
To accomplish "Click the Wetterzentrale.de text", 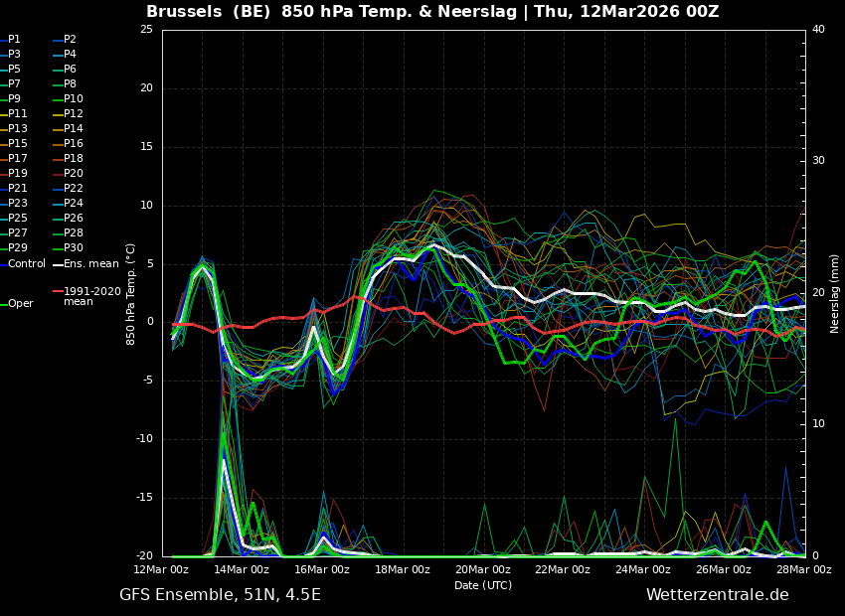I will (717, 595).
